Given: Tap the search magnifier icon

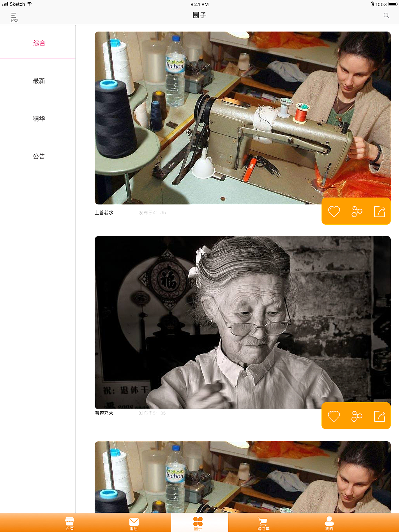Looking at the screenshot, I should coord(386,16).
